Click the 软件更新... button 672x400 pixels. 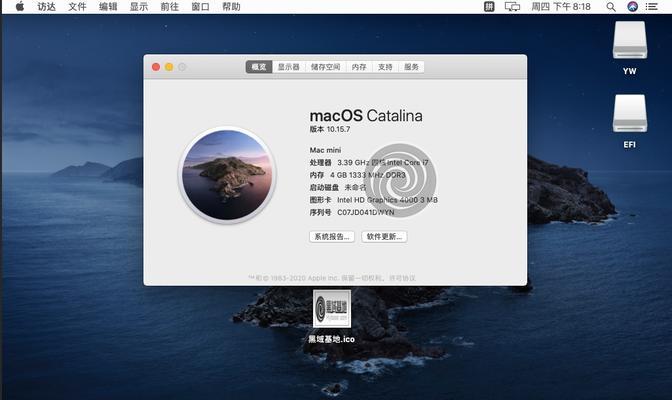tap(384, 237)
